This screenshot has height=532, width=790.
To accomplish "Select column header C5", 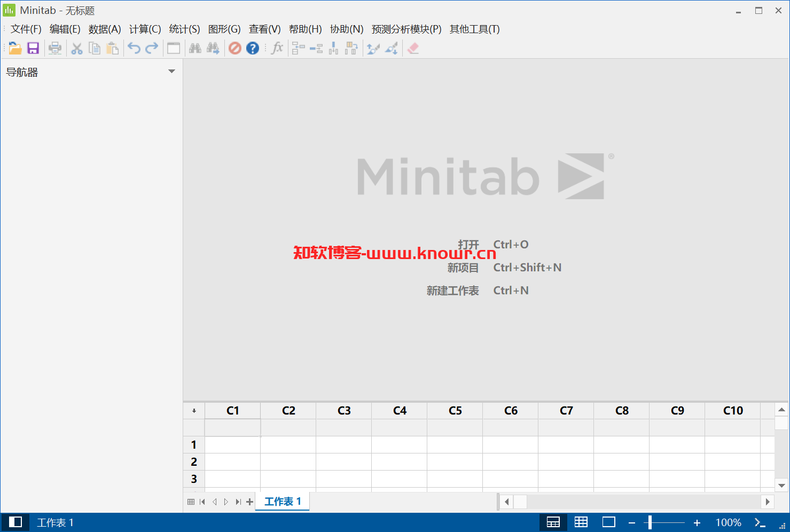I will [455, 410].
